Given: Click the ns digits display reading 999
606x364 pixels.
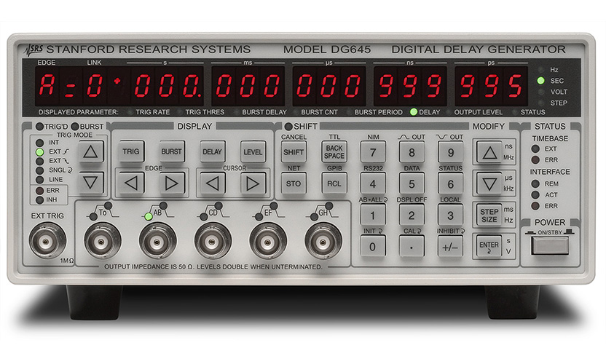Looking at the screenshot, I should pos(410,86).
